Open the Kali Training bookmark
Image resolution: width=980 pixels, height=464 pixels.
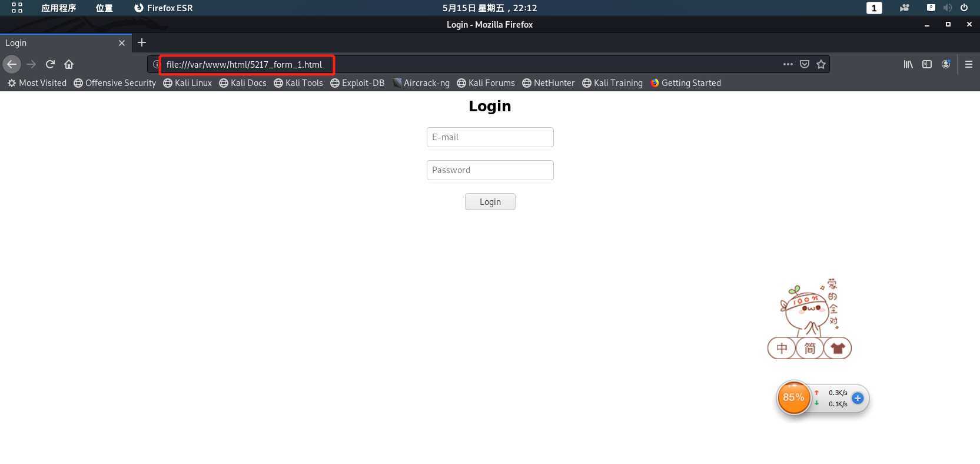612,83
